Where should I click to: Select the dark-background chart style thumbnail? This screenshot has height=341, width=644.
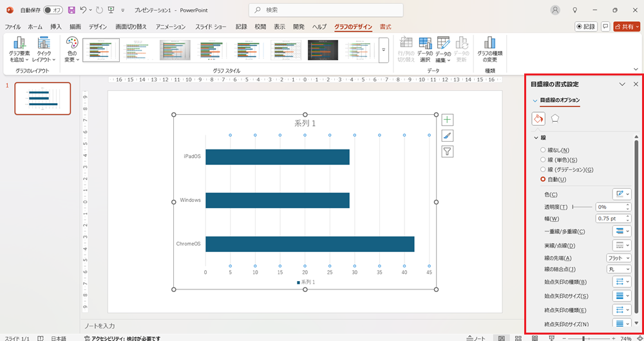323,50
